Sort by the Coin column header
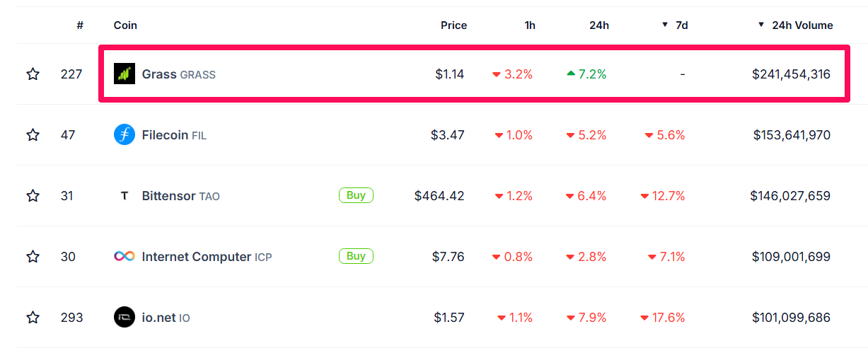The image size is (868, 353). pyautogui.click(x=125, y=25)
